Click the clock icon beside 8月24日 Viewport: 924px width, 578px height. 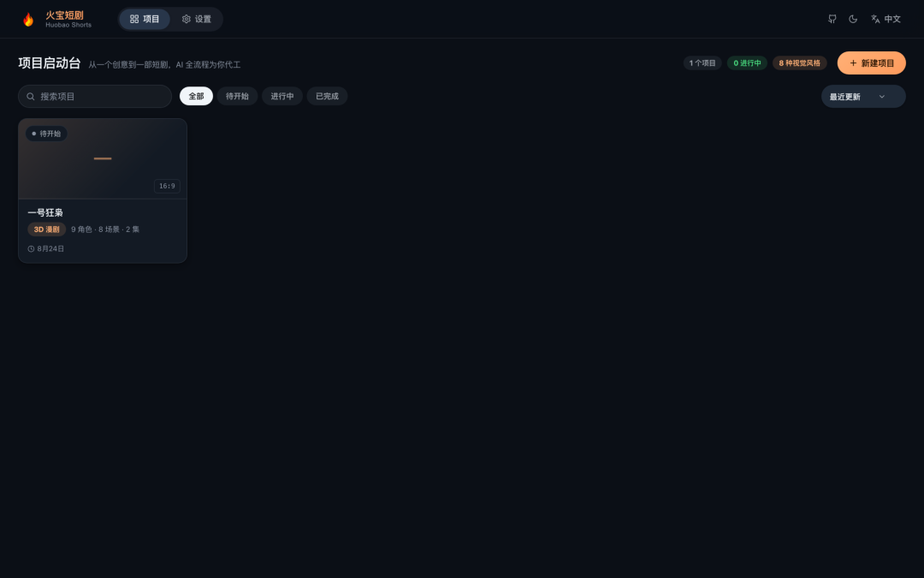(31, 249)
